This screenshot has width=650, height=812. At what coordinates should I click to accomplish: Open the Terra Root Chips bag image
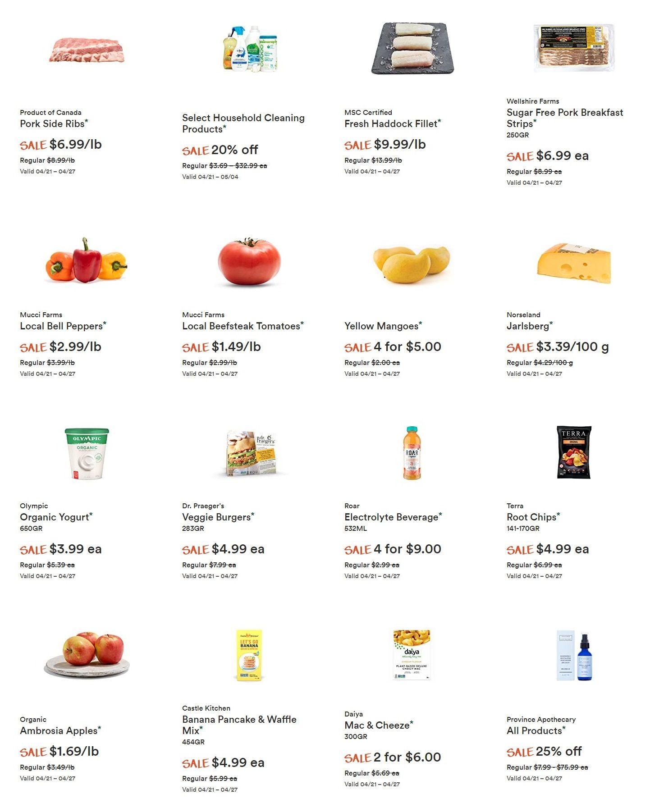pos(574,452)
